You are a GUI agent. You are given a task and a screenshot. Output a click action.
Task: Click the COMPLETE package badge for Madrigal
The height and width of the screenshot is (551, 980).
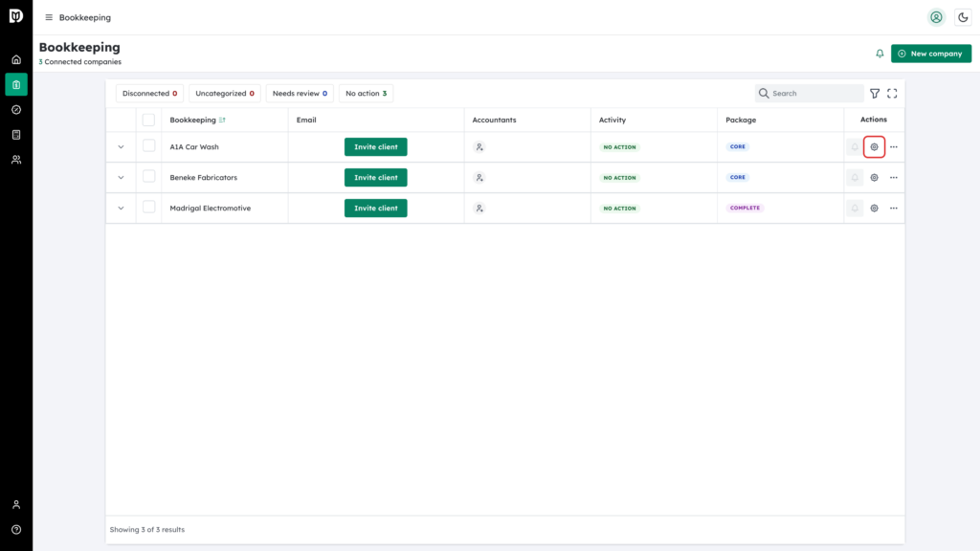coord(745,208)
